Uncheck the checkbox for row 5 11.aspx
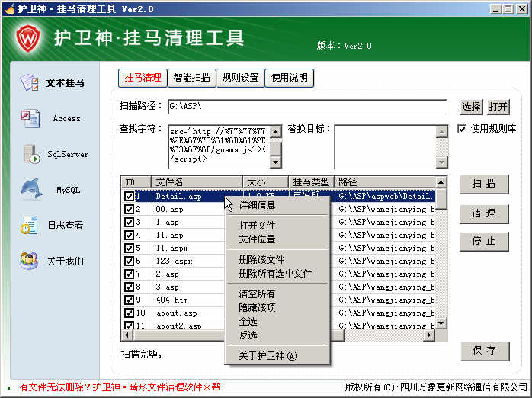The image size is (532, 398). [x=129, y=248]
